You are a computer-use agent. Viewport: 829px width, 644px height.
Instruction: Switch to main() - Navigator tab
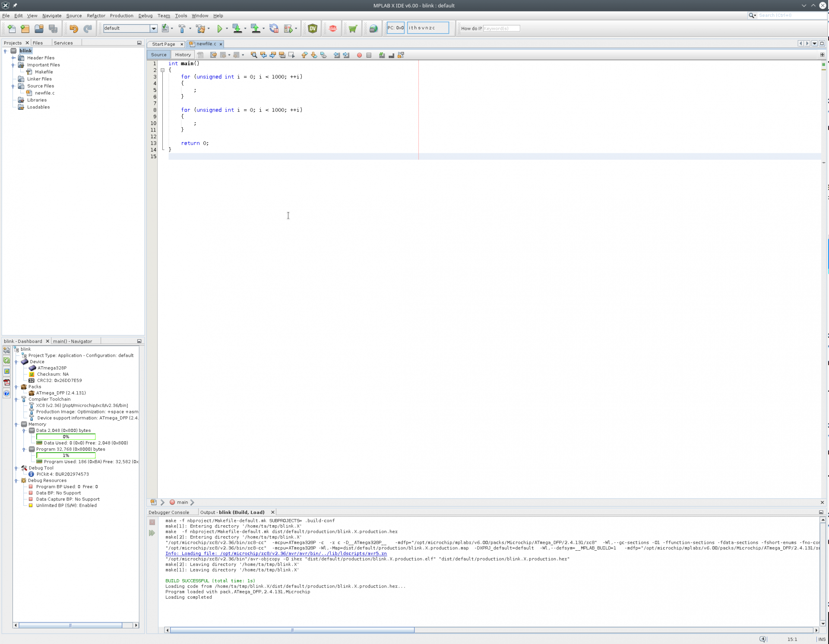pyautogui.click(x=73, y=341)
